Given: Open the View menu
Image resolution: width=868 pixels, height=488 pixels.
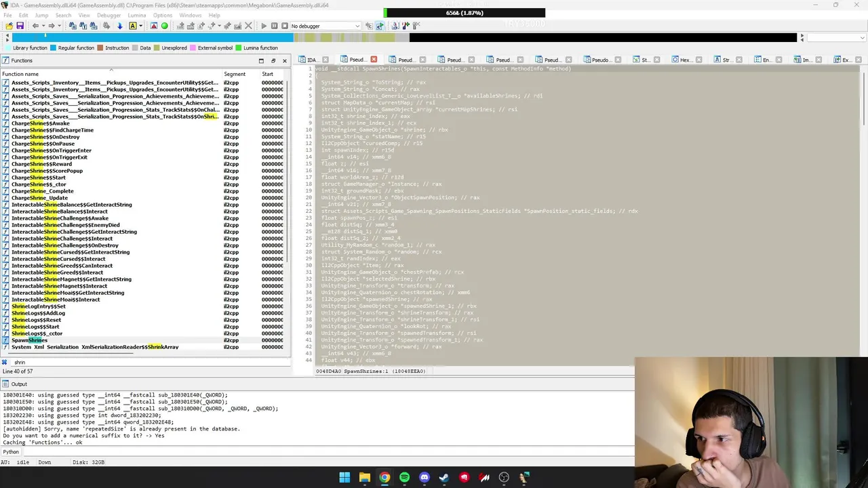Looking at the screenshot, I should [x=84, y=15].
